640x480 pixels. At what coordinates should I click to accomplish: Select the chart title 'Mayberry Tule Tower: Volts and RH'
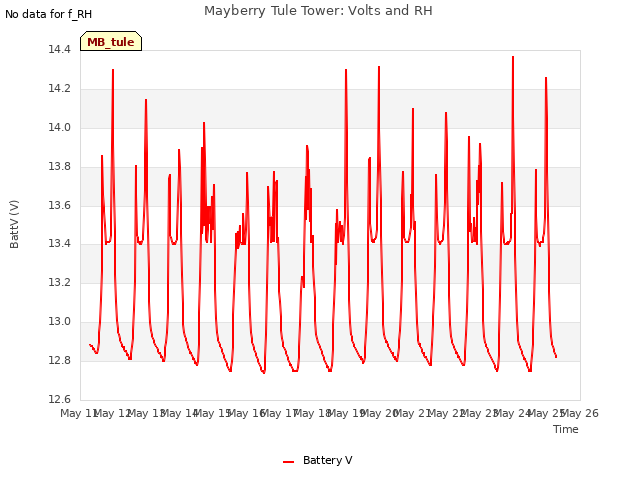point(318,11)
